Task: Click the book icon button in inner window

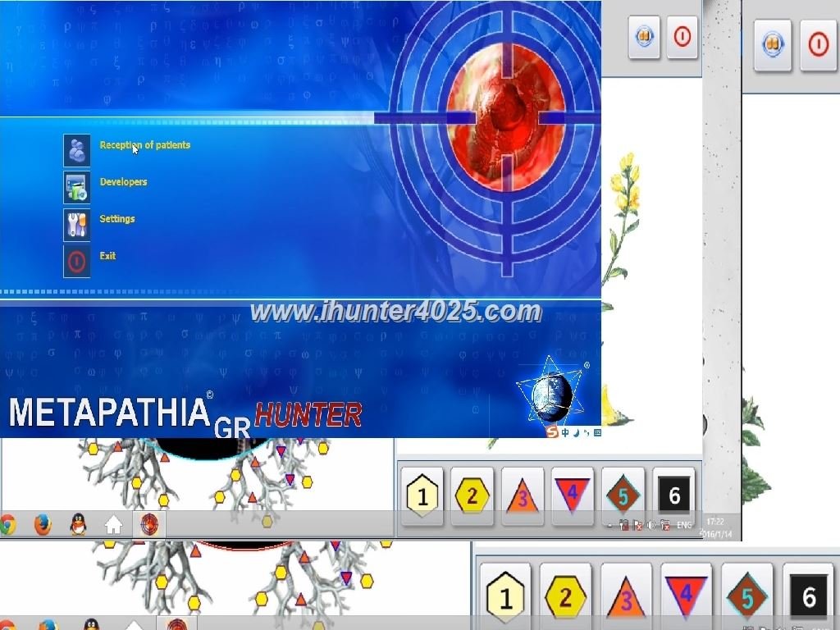Action: tap(644, 37)
